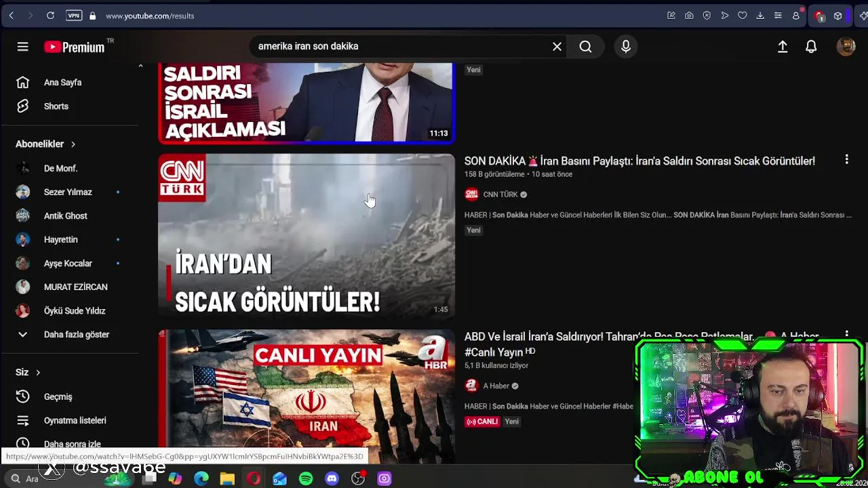Open Opera snapshot edit icon
The image size is (868, 488).
[671, 16]
